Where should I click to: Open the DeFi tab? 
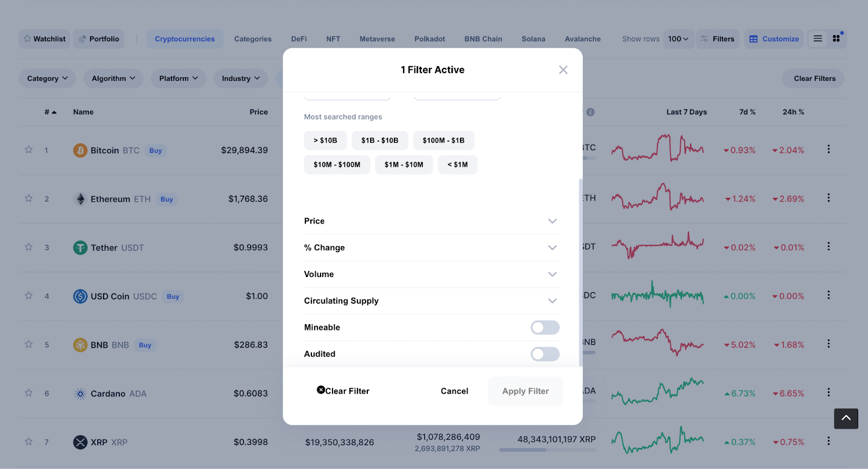299,39
